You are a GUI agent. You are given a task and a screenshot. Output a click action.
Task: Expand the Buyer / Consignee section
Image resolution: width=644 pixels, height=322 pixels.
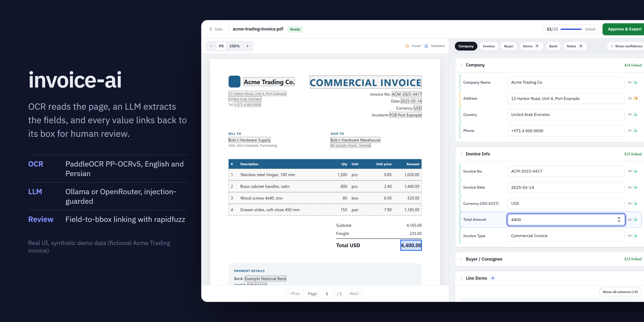(x=461, y=259)
